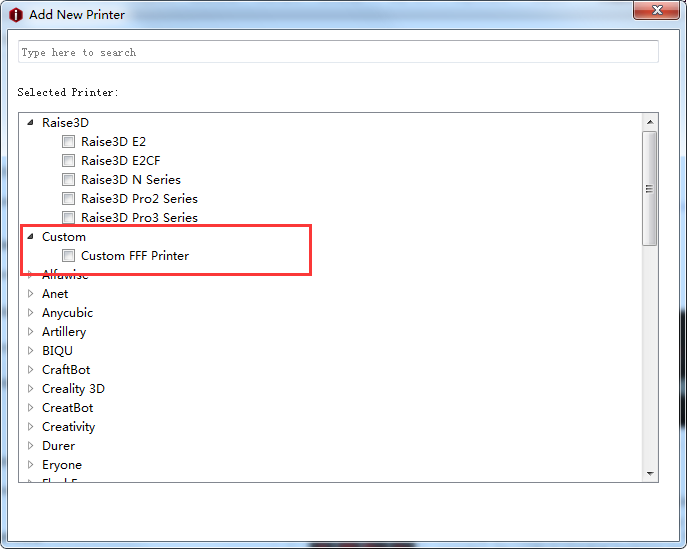Image resolution: width=687 pixels, height=549 pixels.
Task: Click the printer list scrollbar thumb
Action: pyautogui.click(x=650, y=188)
